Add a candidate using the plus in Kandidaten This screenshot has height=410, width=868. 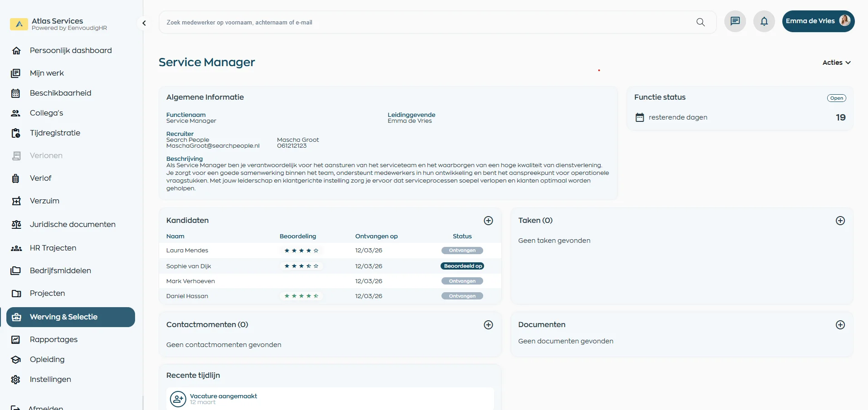488,221
